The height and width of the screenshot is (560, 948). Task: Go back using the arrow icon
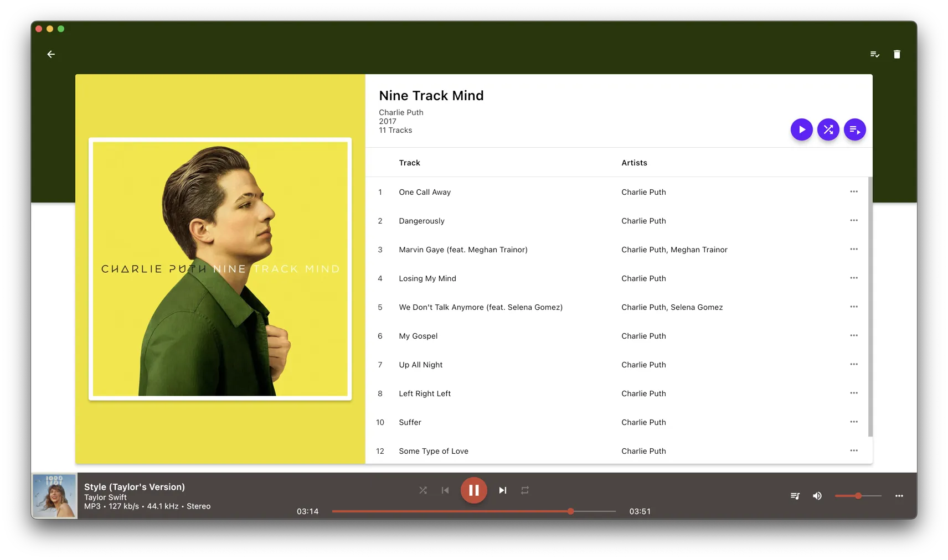pyautogui.click(x=51, y=54)
